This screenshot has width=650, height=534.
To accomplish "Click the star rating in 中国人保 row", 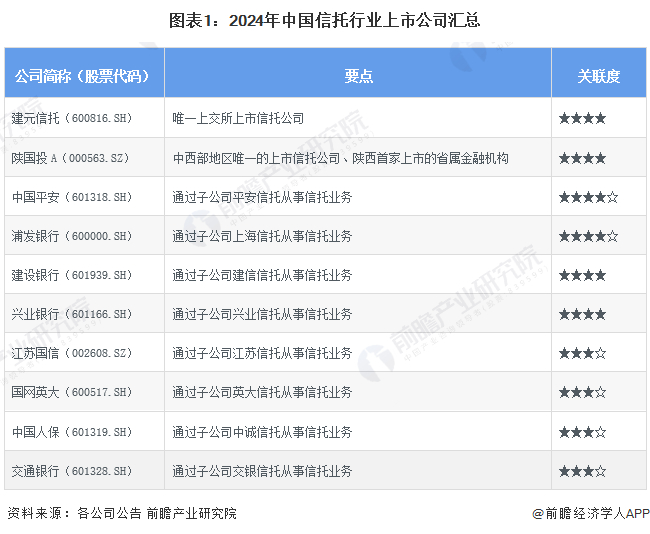I will pyautogui.click(x=582, y=432).
